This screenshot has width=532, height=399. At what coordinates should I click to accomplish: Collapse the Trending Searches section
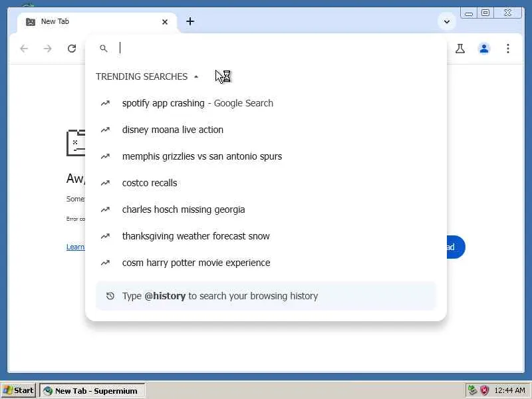point(196,76)
